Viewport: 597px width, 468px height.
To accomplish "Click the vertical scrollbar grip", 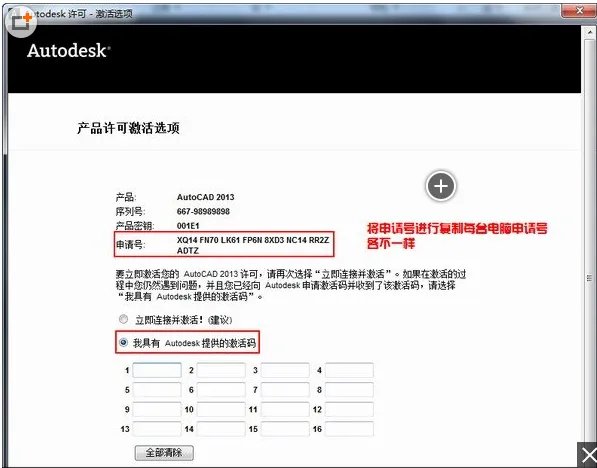I will (x=589, y=278).
